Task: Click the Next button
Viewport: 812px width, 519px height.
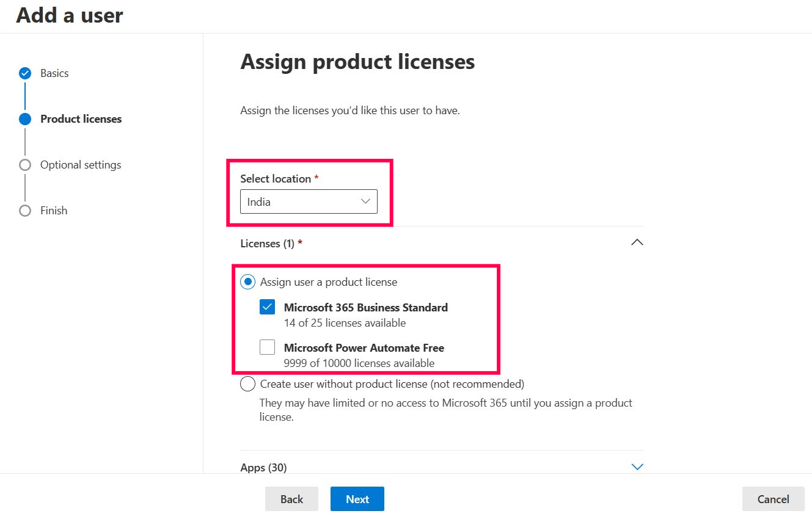Action: 357,499
